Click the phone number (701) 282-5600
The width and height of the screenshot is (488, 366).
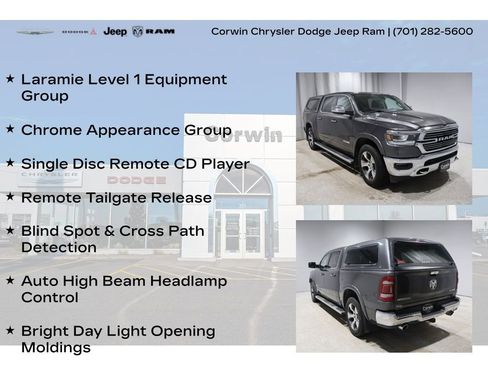coord(433,31)
